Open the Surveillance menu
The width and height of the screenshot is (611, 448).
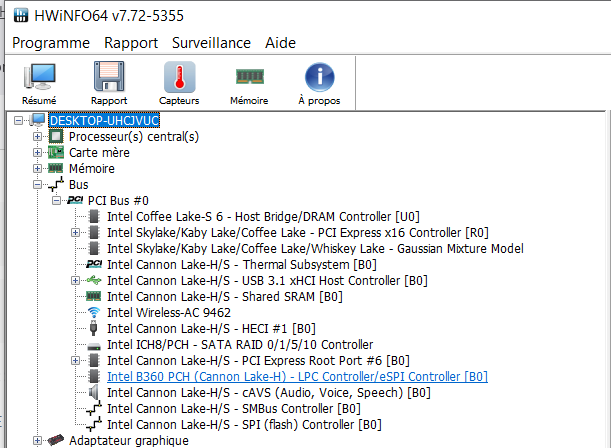pos(211,43)
